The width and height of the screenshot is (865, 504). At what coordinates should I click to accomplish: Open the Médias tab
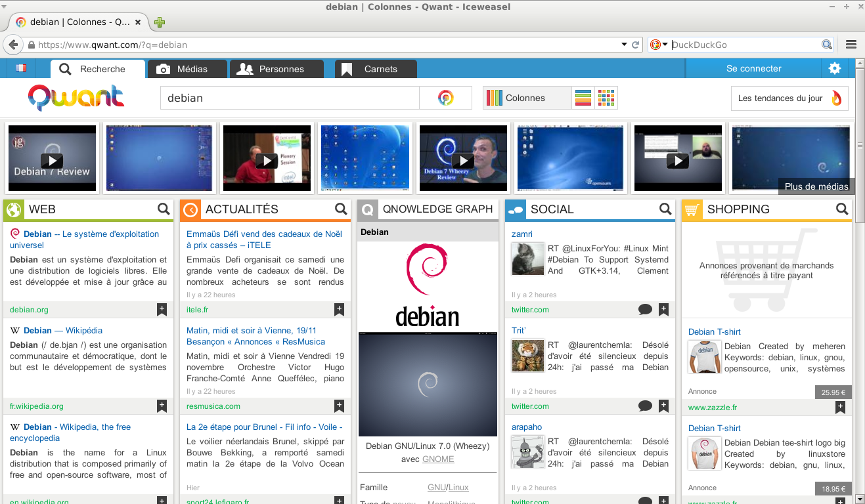[x=187, y=69]
